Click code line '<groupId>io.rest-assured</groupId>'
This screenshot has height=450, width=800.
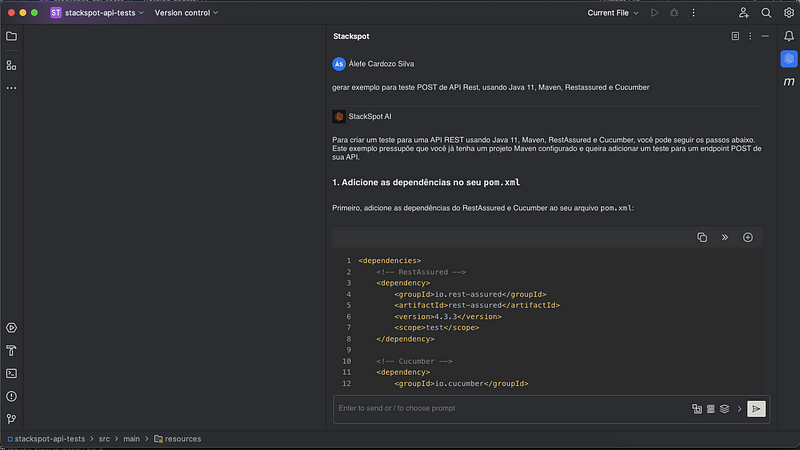click(x=470, y=294)
